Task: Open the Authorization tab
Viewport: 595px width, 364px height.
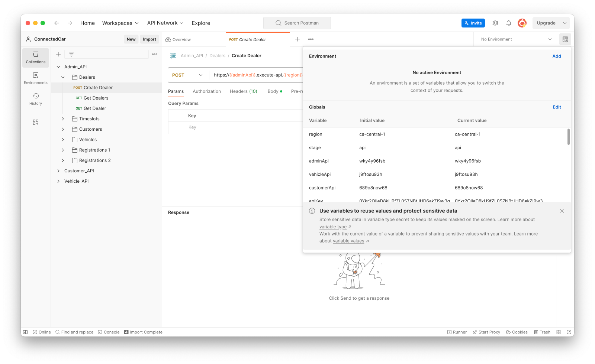Action: (207, 91)
